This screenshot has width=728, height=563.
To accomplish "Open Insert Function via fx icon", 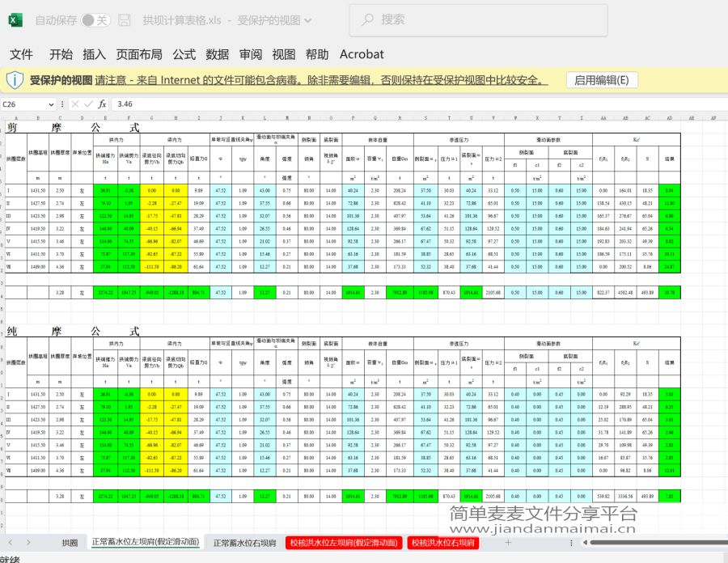I will pyautogui.click(x=102, y=104).
